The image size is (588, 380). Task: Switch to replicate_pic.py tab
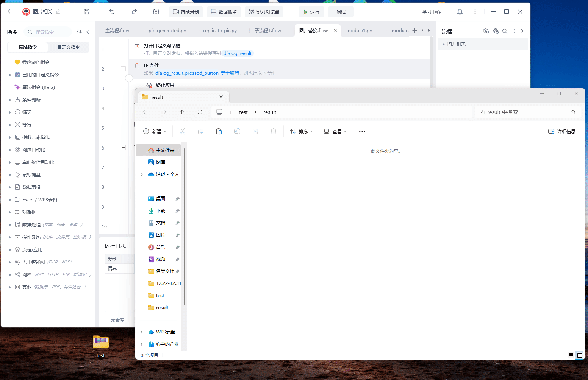[x=220, y=31]
